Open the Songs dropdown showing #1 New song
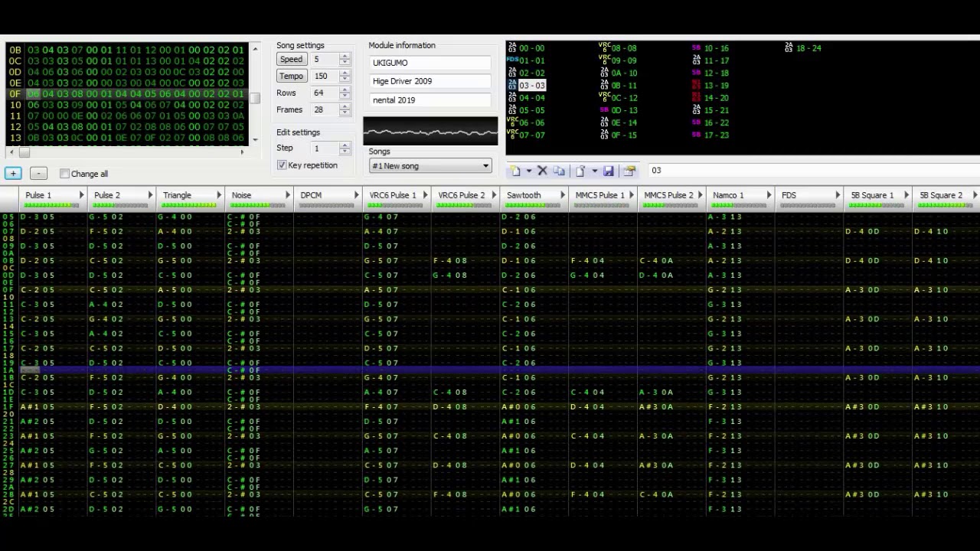Screen dimensions: 980x551 [x=430, y=166]
